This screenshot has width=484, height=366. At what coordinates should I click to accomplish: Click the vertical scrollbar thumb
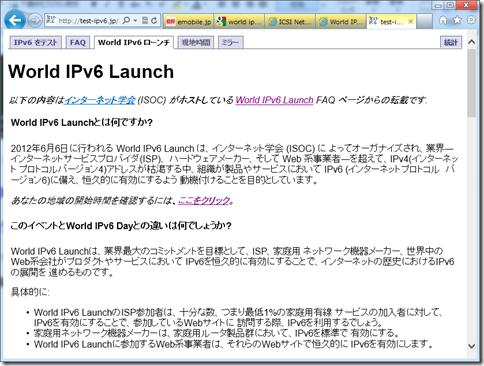[471, 83]
